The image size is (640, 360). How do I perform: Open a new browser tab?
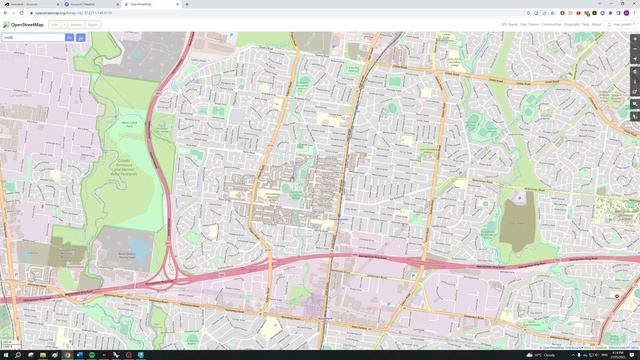(x=187, y=4)
